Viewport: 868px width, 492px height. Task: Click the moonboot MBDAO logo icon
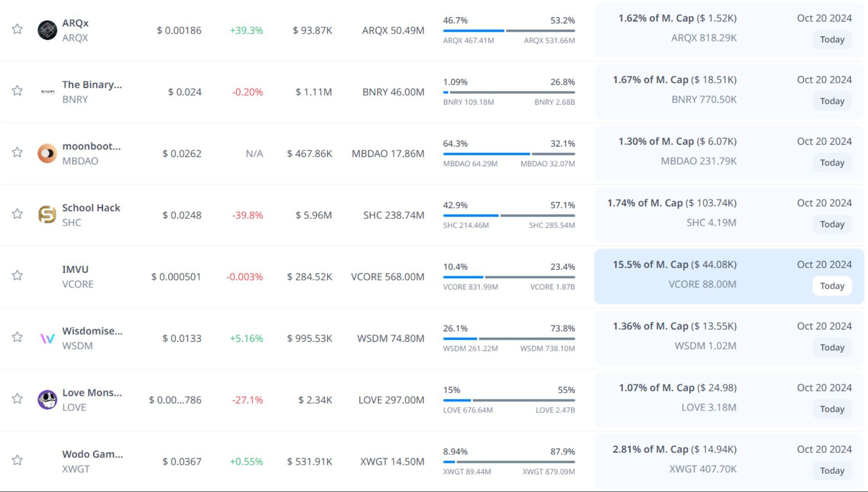47,153
